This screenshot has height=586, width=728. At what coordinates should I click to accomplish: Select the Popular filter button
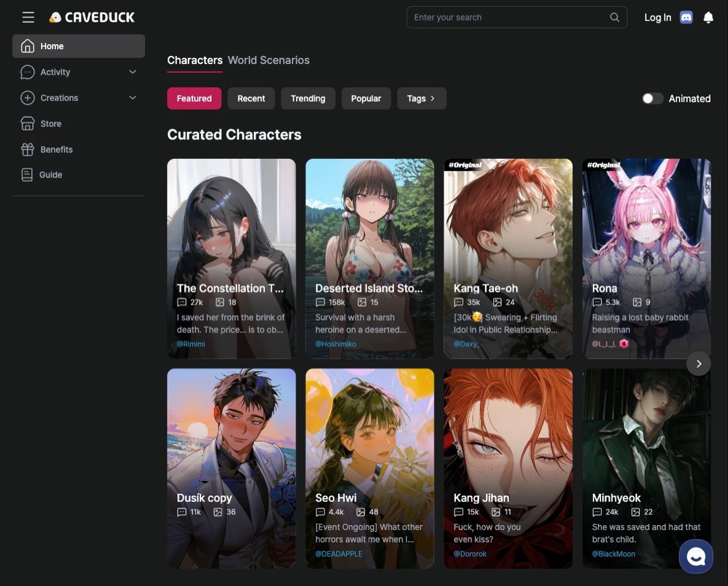(366, 98)
